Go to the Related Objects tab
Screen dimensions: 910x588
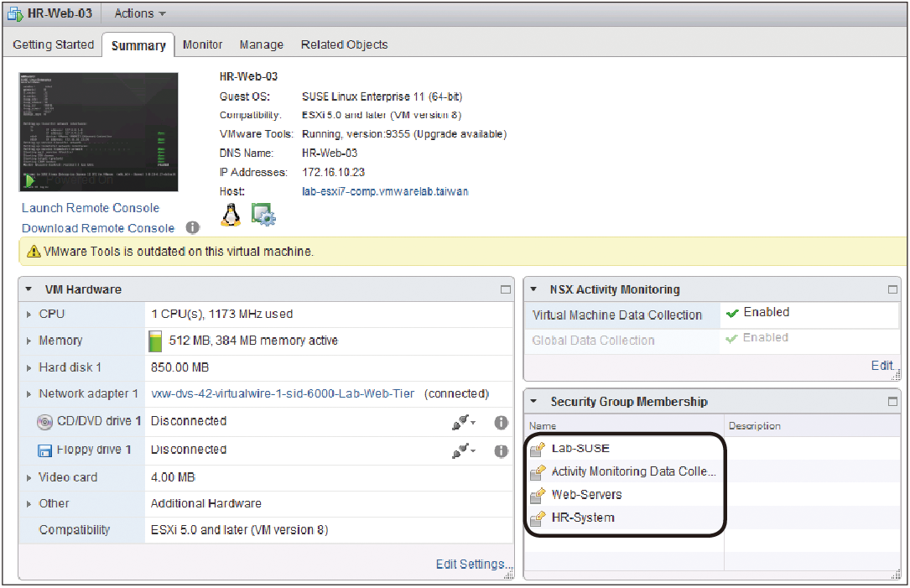tap(344, 44)
